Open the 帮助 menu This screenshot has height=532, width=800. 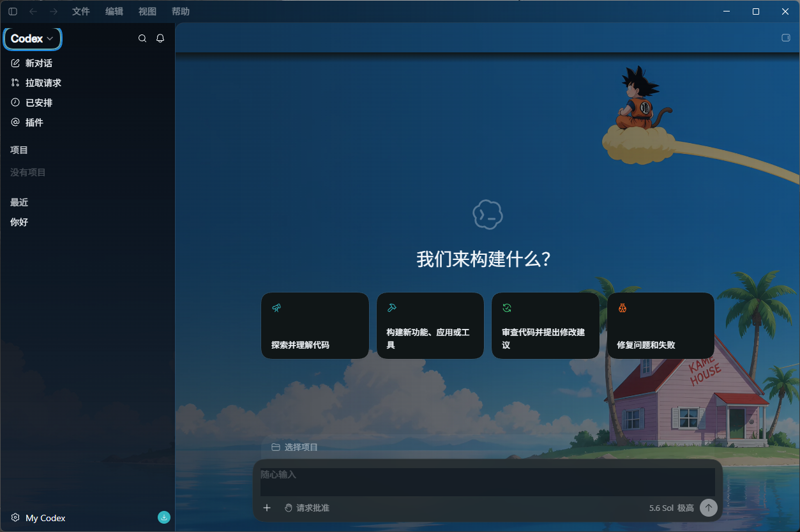(x=181, y=11)
